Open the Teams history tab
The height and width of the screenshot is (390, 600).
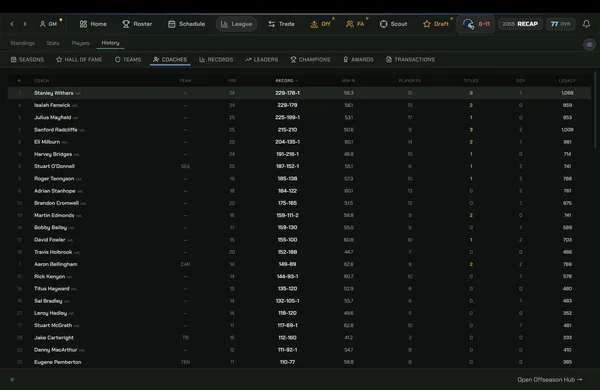tap(128, 60)
